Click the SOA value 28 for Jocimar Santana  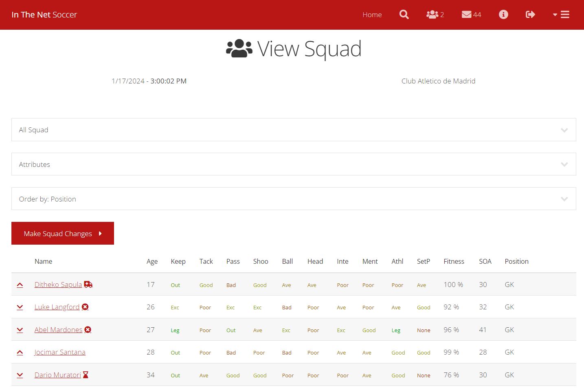click(483, 352)
